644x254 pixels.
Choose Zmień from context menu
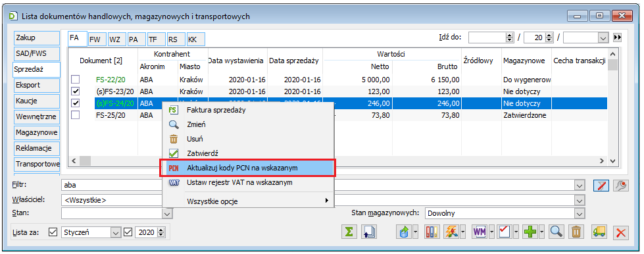click(x=248, y=124)
